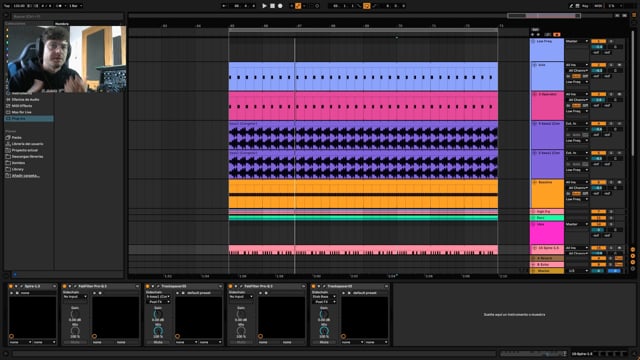
Task: Toggle the orange Loop switch
Action: (x=367, y=6)
